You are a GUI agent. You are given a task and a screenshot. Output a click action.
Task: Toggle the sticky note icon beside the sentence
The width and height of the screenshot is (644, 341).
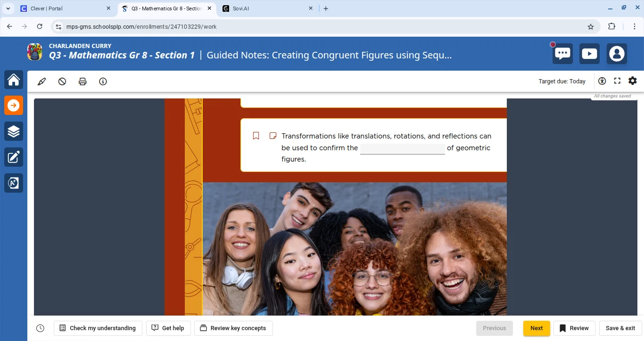coord(272,136)
